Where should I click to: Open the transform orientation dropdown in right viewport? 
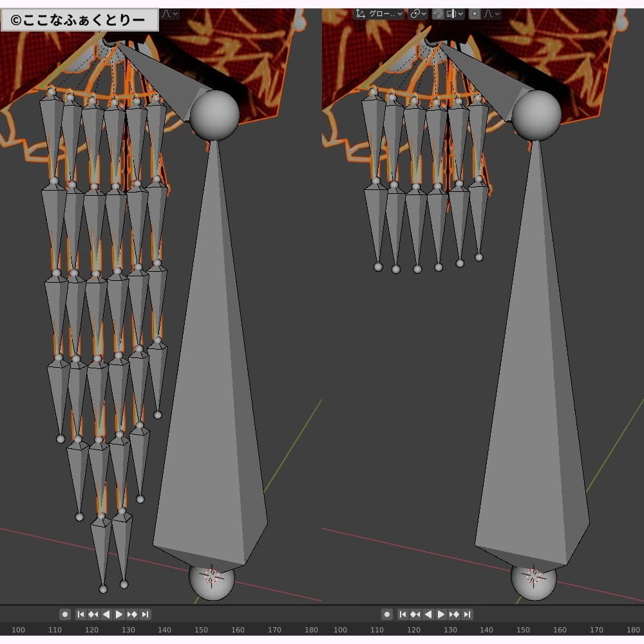tap(379, 14)
